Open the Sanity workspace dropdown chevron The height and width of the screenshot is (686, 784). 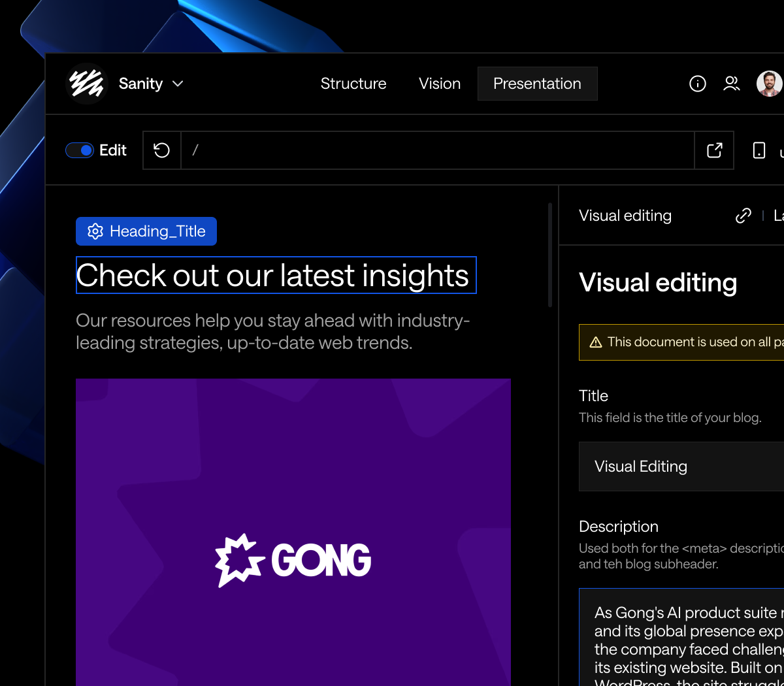pyautogui.click(x=178, y=84)
